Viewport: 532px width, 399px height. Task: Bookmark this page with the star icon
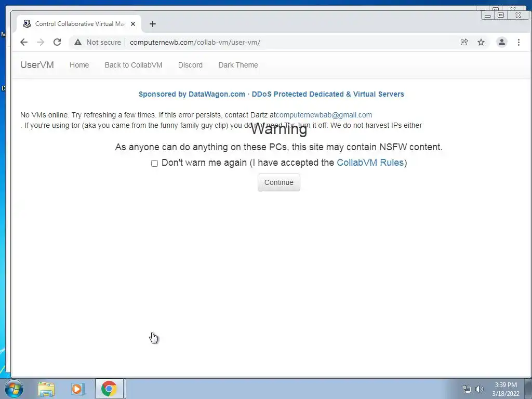pos(481,42)
